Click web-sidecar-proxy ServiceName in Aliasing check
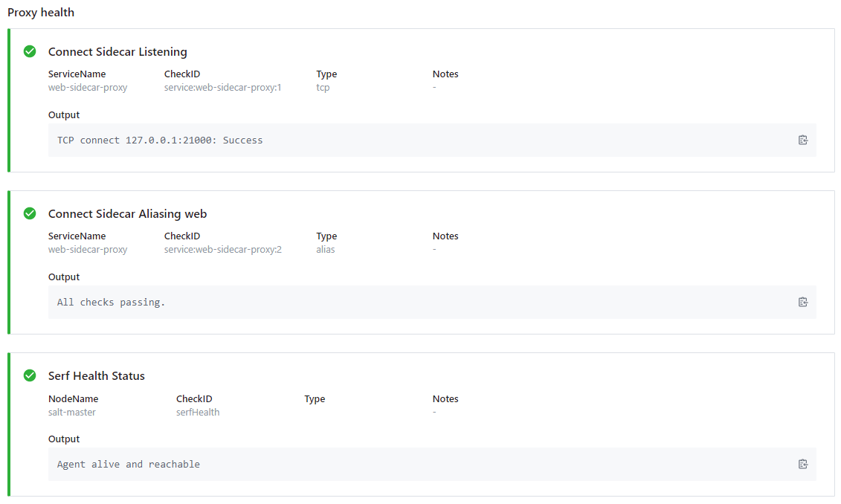The height and width of the screenshot is (504, 841). pos(88,249)
